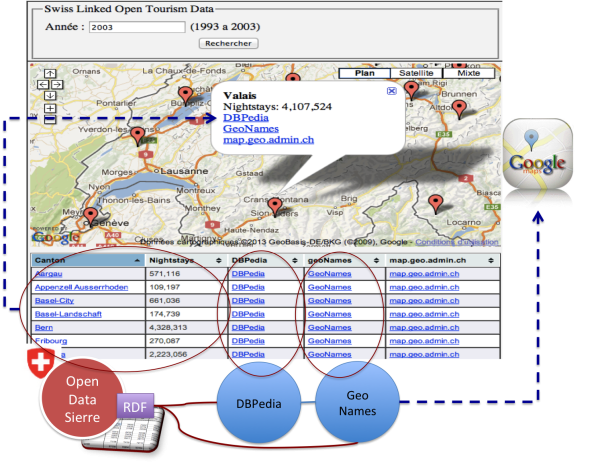Zoom in the map with the plus control
600x467 pixels.
[x=50, y=108]
